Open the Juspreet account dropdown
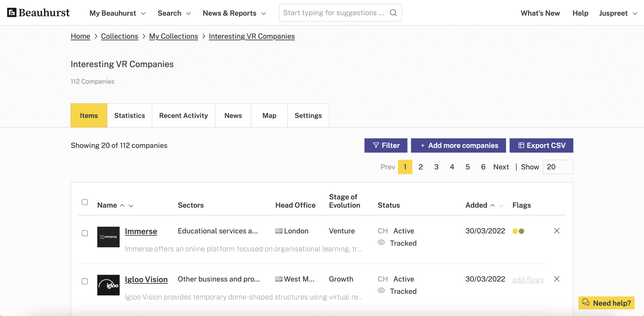 (x=618, y=13)
